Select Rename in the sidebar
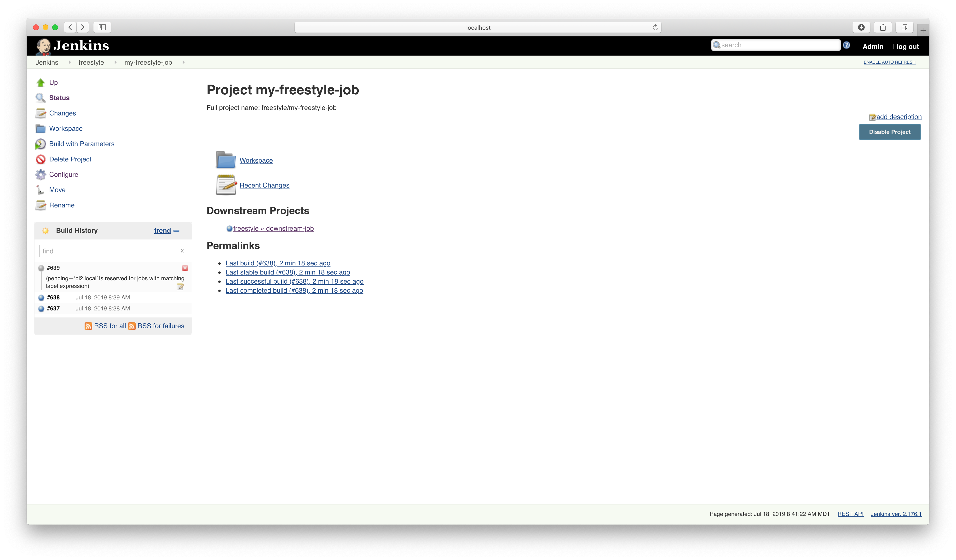Screen dimensions: 956x560 (62, 205)
